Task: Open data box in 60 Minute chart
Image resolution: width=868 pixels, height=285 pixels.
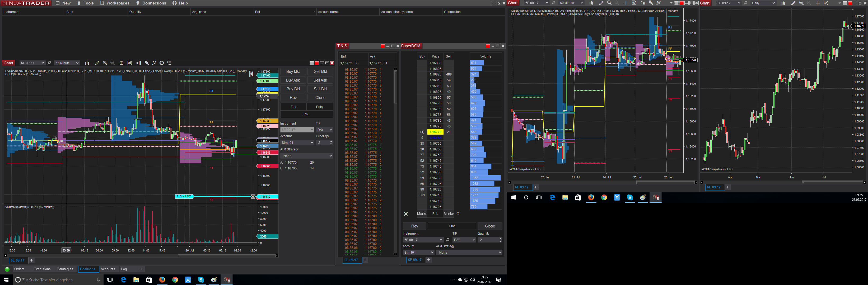Action: coord(634,3)
